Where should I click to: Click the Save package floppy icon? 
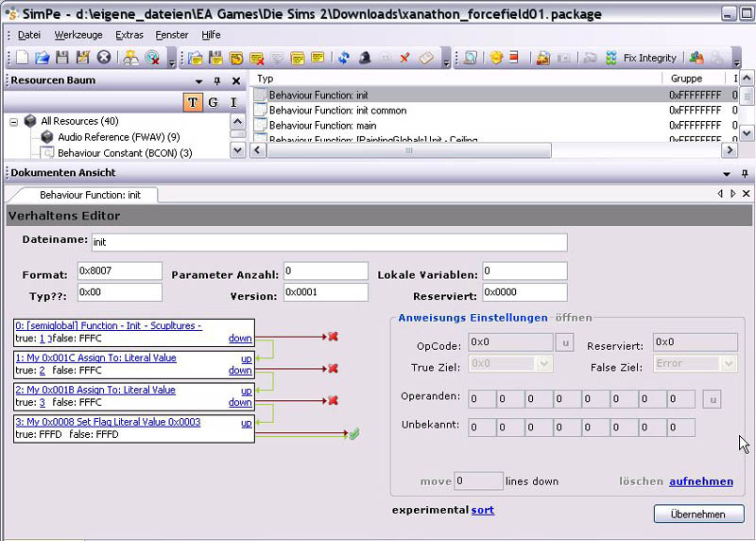tap(62, 58)
